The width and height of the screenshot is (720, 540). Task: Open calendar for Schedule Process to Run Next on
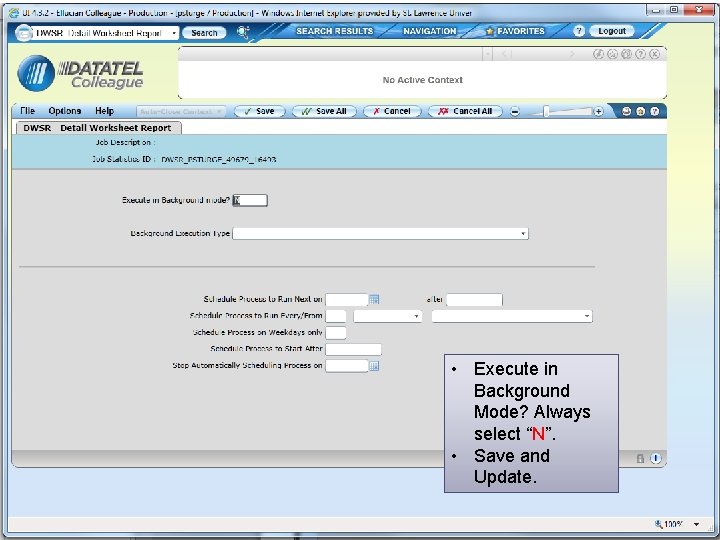(374, 300)
